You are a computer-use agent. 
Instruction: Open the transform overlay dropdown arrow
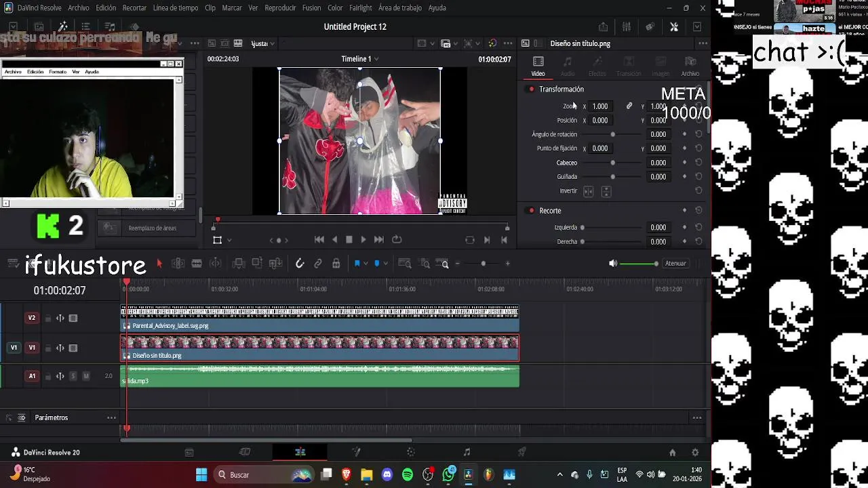229,240
